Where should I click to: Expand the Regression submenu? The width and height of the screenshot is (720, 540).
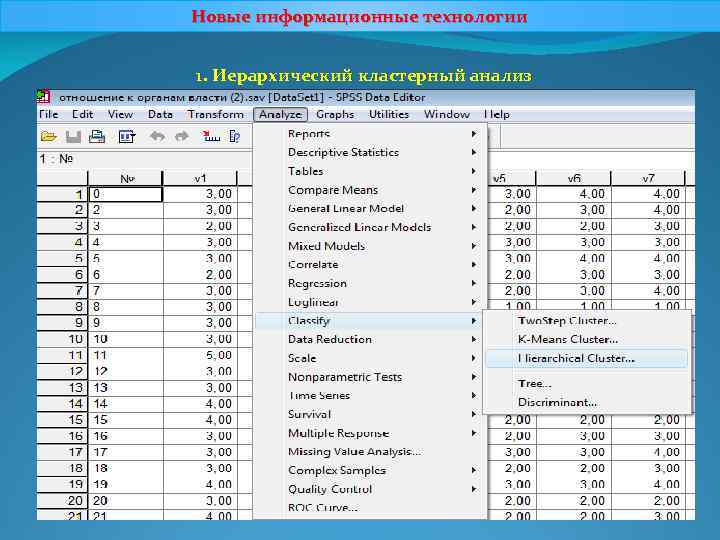click(370, 283)
